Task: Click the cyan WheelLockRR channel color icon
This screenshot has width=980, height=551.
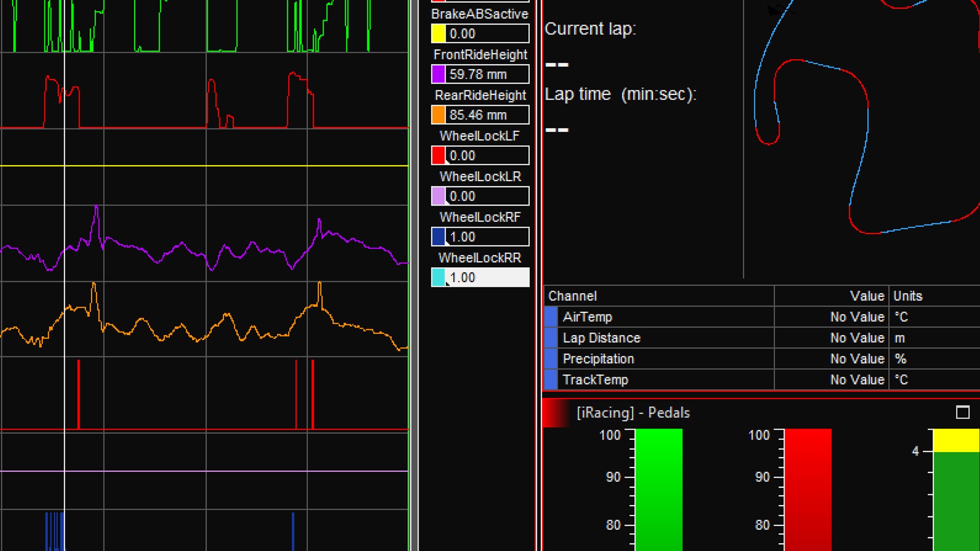Action: coord(438,278)
